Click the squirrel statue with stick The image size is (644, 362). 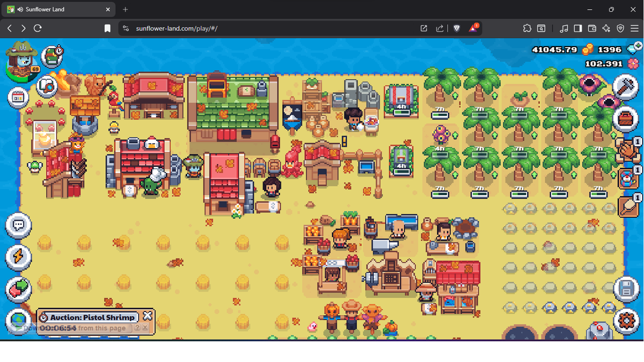tap(98, 85)
